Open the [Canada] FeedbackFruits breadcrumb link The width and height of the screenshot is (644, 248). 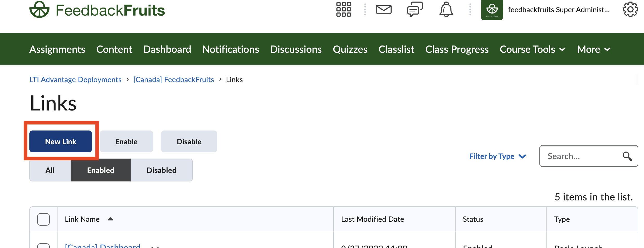click(x=174, y=80)
